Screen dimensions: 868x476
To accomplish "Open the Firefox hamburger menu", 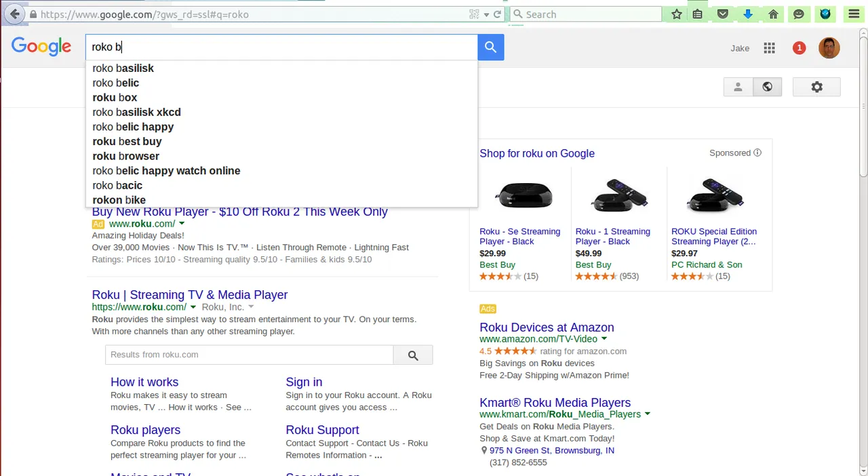I will coord(854,14).
